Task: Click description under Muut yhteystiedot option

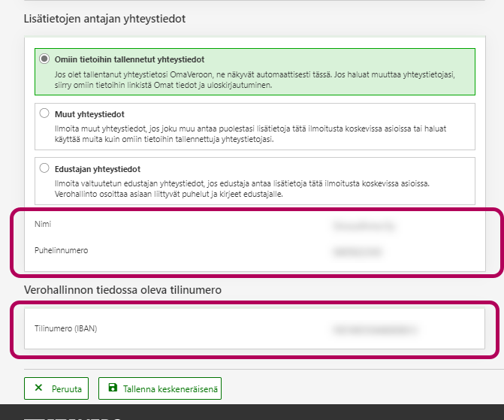Action: [x=255, y=134]
